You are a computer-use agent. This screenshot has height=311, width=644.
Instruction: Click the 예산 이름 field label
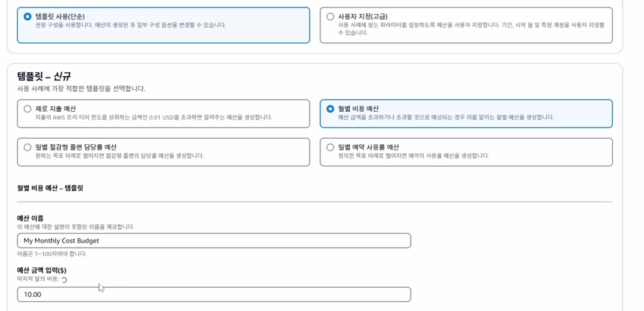pos(31,218)
